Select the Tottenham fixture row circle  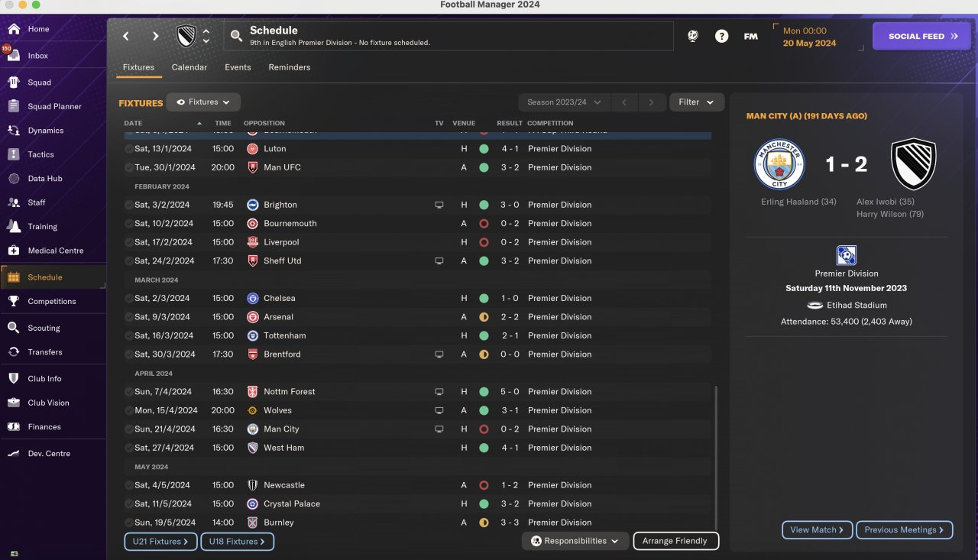click(128, 335)
